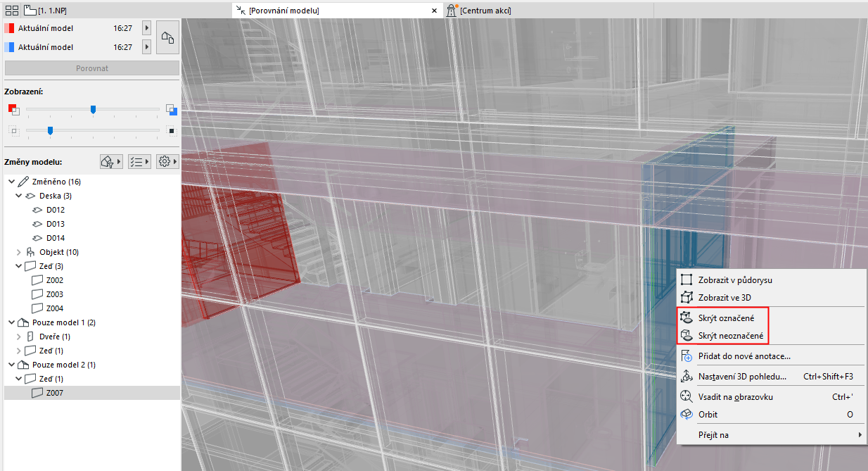868x471 pixels.
Task: Click the slab icon beside D012
Action: click(x=38, y=210)
